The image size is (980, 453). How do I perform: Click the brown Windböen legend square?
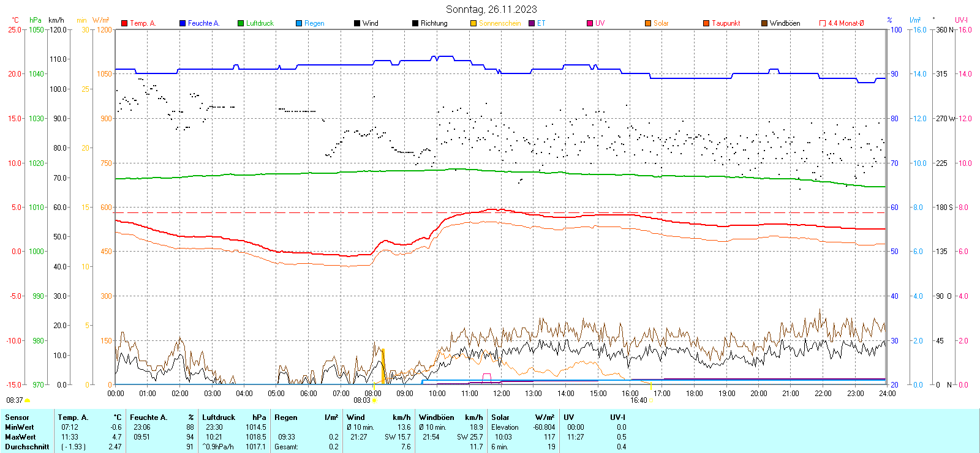(x=764, y=23)
